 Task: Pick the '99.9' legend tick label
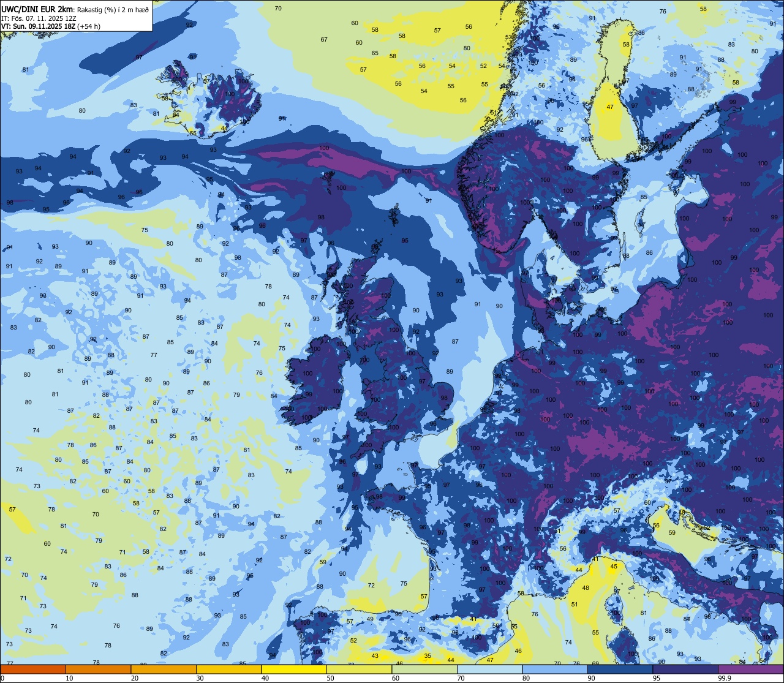(x=725, y=678)
